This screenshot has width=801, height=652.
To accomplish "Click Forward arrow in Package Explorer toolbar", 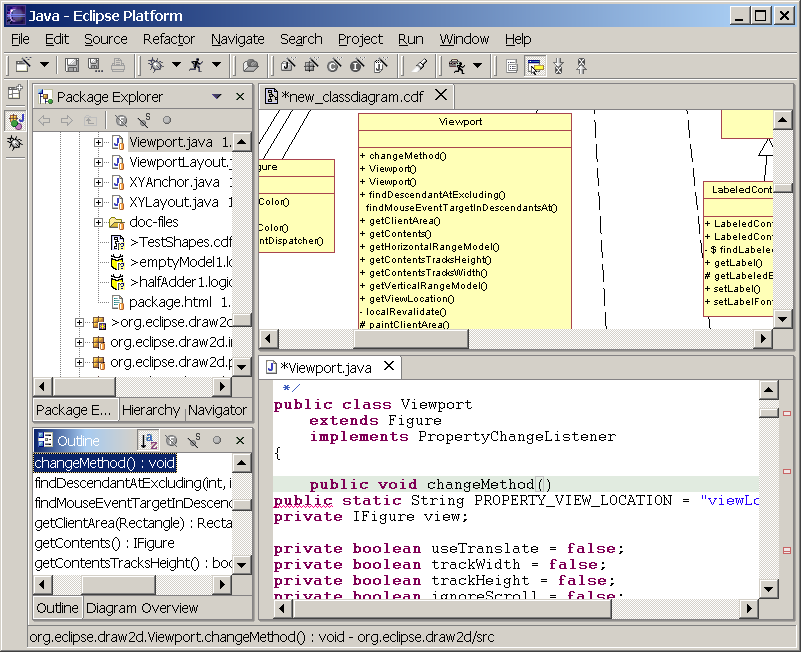I will tap(67, 121).
